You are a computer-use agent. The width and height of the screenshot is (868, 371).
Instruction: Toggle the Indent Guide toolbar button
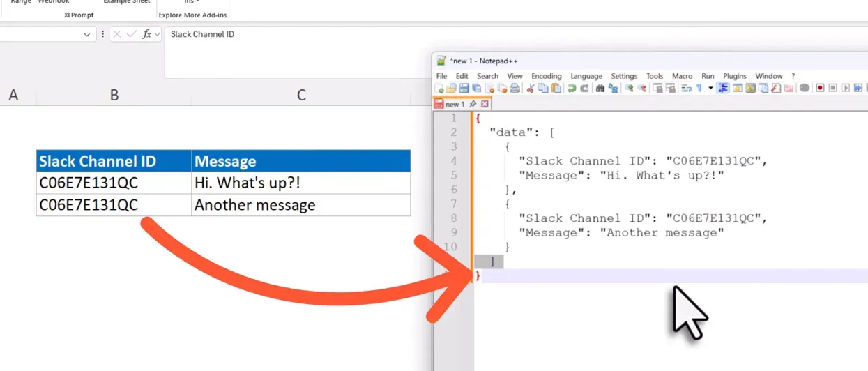click(722, 88)
